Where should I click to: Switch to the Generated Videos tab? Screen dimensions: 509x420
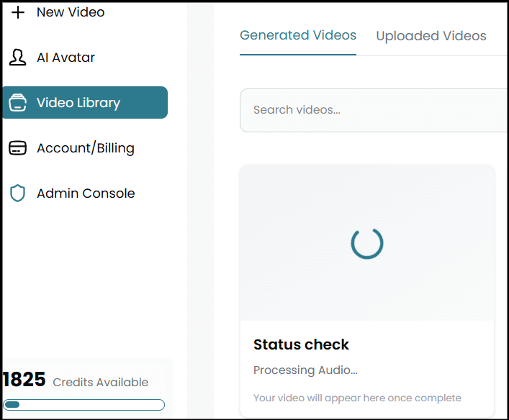click(298, 35)
